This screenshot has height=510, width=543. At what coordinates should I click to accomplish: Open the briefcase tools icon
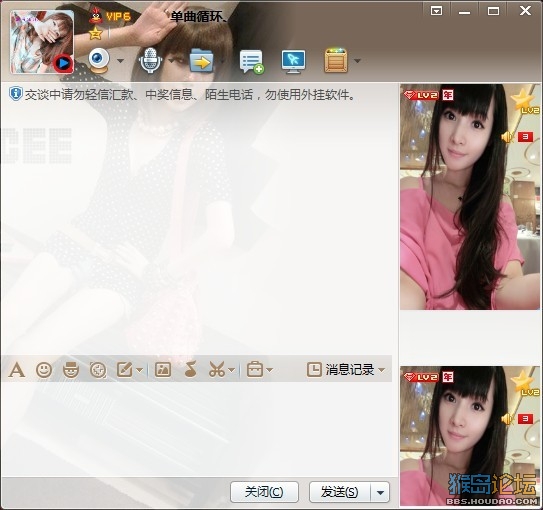255,369
